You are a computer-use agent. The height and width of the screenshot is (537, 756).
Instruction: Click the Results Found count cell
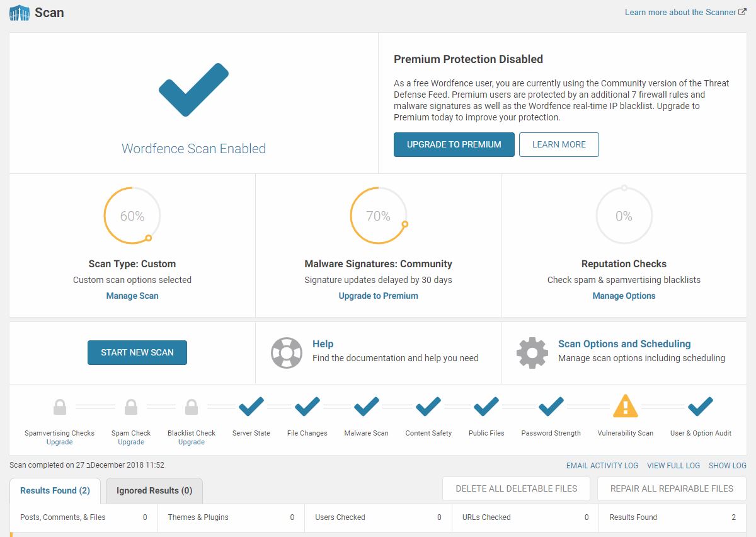point(673,517)
